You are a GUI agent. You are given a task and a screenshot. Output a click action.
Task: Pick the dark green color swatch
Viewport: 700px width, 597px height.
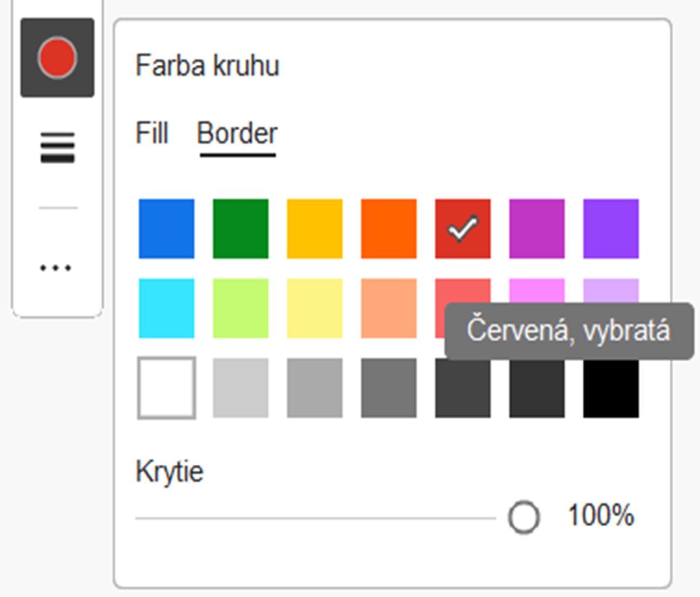coord(240,228)
